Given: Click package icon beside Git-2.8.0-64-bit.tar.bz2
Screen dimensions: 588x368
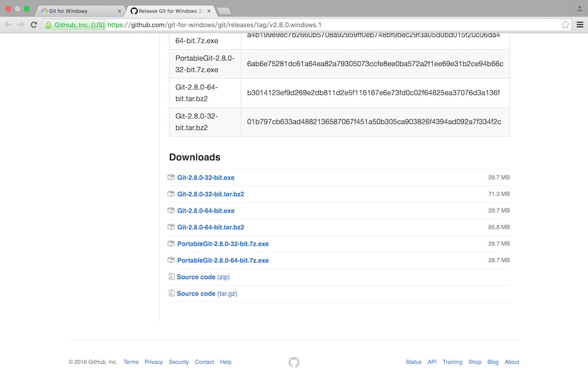Looking at the screenshot, I should point(171,227).
